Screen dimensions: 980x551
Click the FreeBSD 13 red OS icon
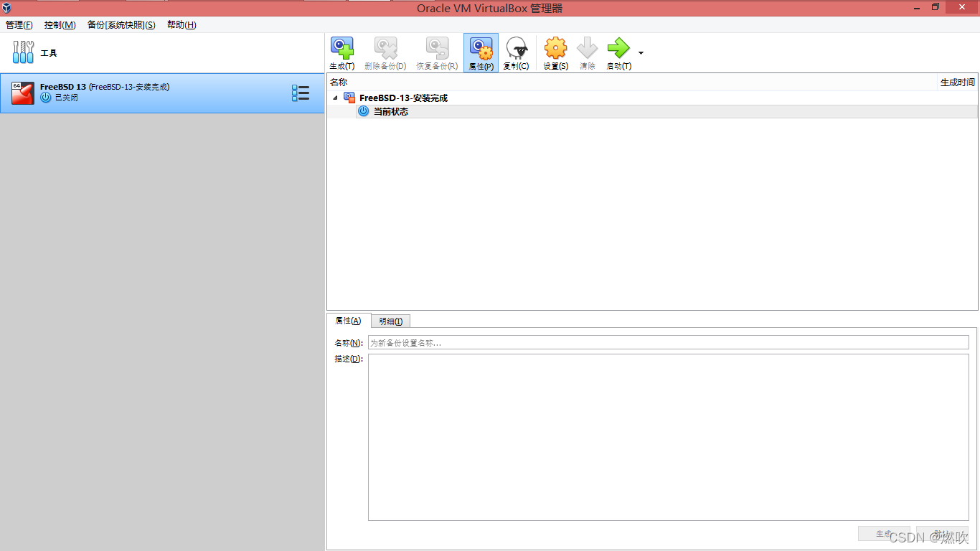[23, 93]
